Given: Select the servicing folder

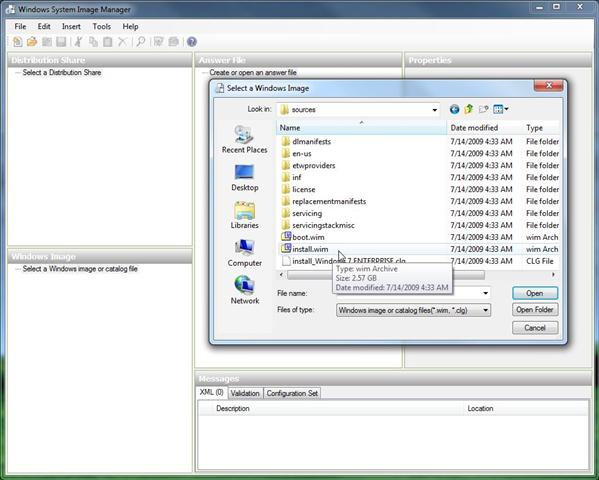Looking at the screenshot, I should click(x=301, y=213).
